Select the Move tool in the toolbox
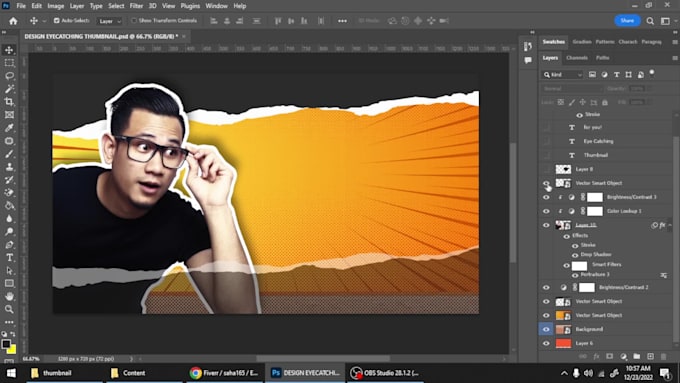Image resolution: width=680 pixels, height=383 pixels. tap(9, 50)
